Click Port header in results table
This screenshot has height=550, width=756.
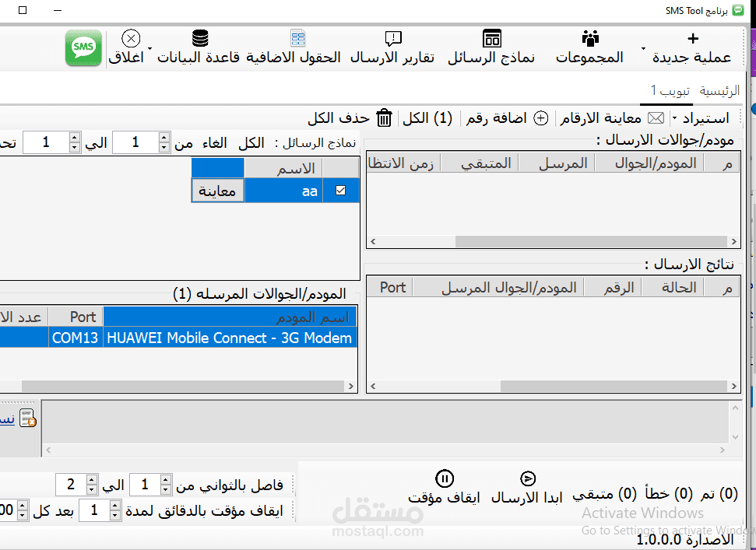pos(390,288)
